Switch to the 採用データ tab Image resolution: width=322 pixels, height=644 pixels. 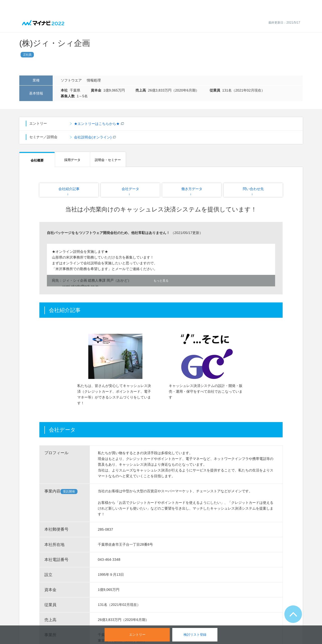point(72,160)
